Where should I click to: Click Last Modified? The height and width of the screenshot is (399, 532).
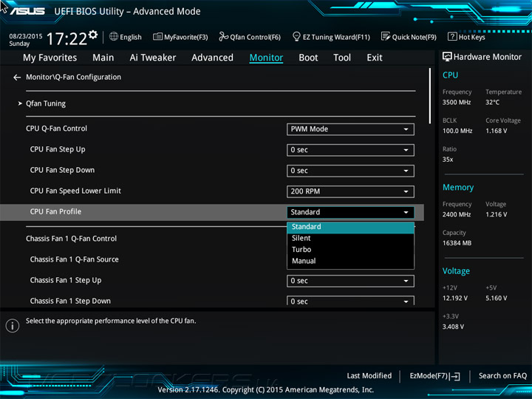(369, 376)
